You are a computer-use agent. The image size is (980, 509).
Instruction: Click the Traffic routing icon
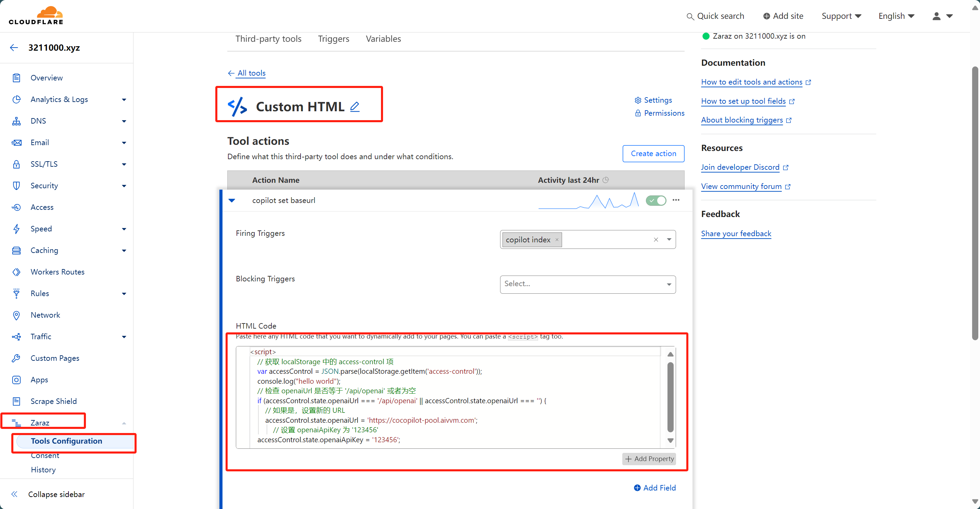pos(16,337)
